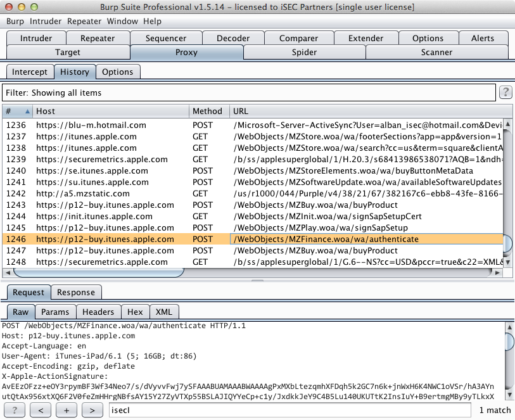Select row 1246 MZFinance authenticate request
The width and height of the screenshot is (515, 420).
[x=253, y=239]
